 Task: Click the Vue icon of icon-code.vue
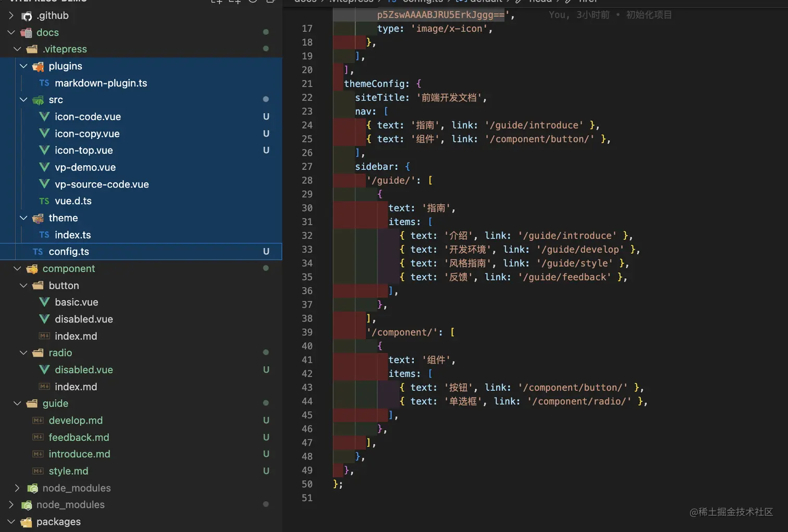44,117
